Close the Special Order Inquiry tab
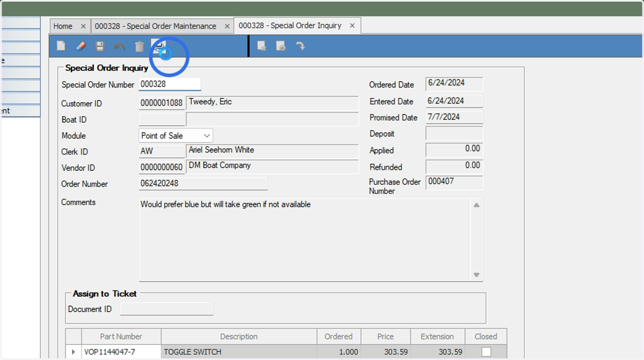Viewport: 644px width, 360px height. coord(352,25)
